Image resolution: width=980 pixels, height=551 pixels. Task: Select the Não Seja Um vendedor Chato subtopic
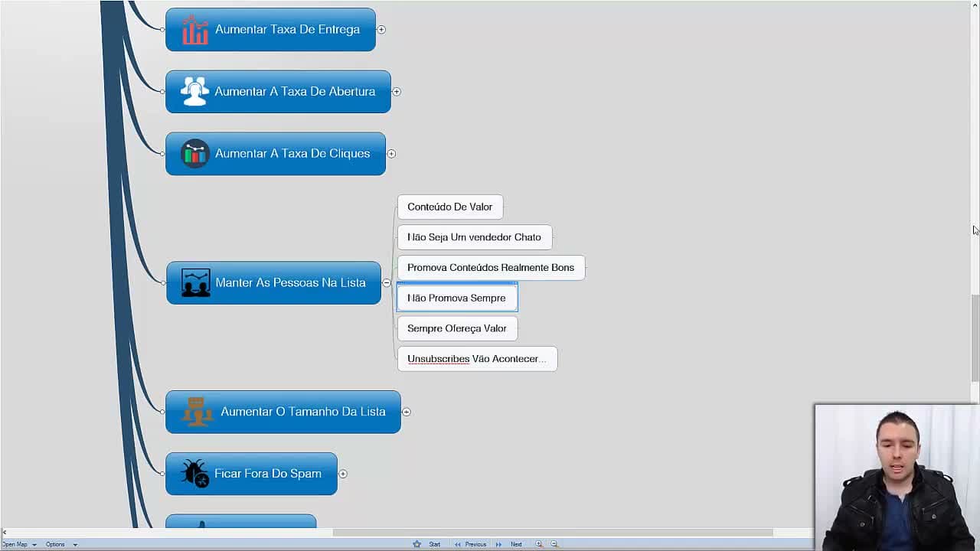(x=475, y=237)
